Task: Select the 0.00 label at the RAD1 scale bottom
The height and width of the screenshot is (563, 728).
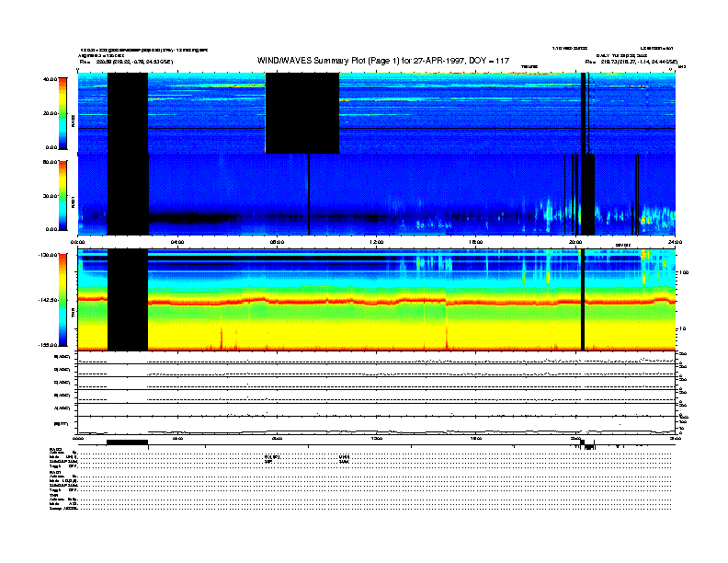Action: tap(51, 229)
